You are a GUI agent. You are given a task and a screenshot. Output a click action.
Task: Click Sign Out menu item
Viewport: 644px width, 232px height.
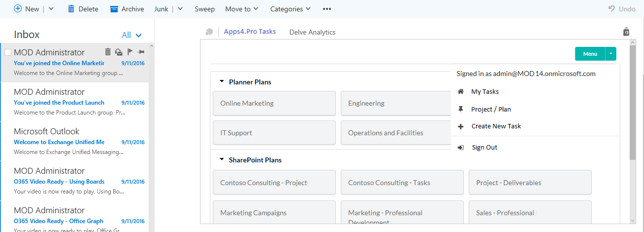pos(484,147)
